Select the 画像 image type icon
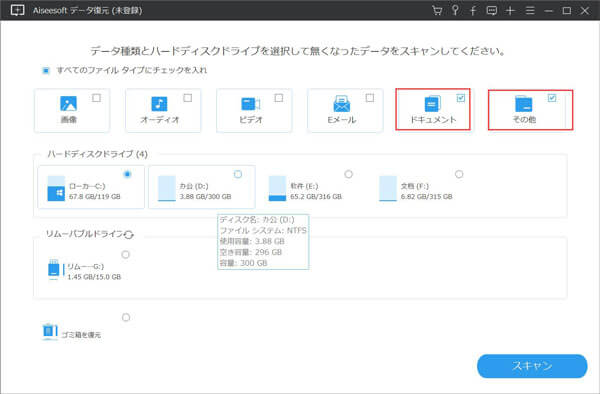This screenshot has width=600, height=394. (68, 103)
